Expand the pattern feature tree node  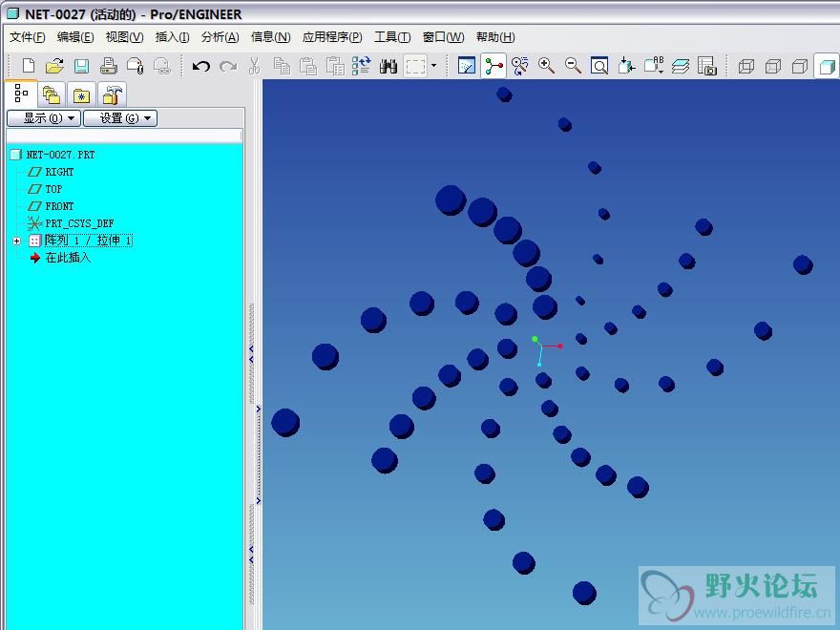click(x=16, y=241)
